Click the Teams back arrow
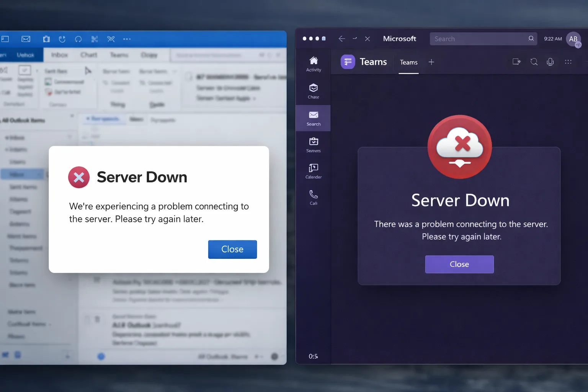Viewport: 588px width, 392px height. 342,39
